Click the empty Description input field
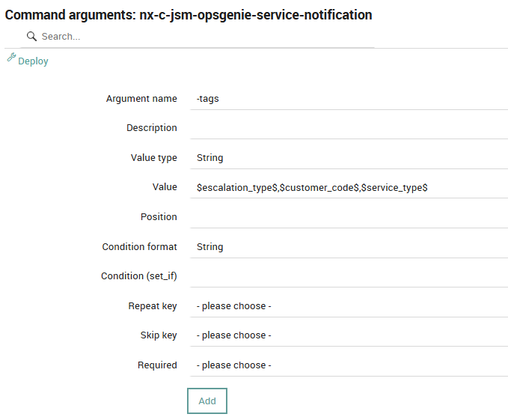 (348, 128)
